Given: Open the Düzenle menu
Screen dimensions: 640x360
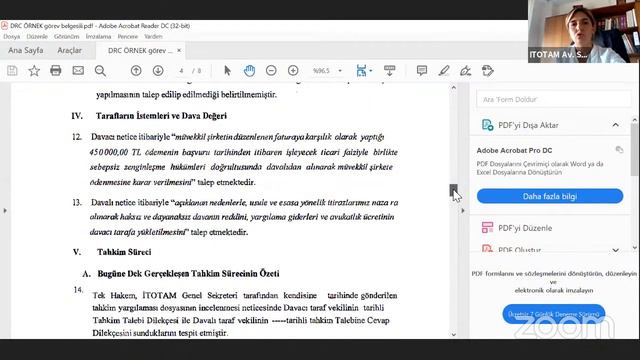Looking at the screenshot, I should point(37,36).
